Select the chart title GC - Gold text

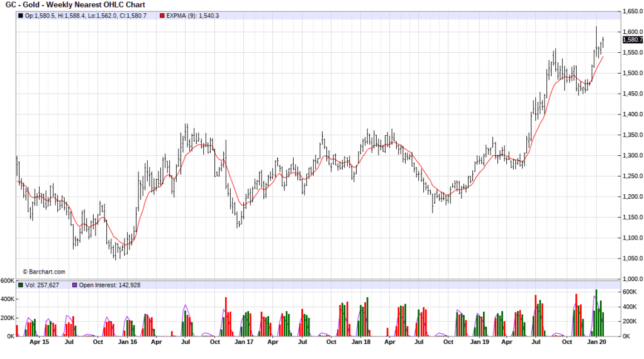point(21,5)
